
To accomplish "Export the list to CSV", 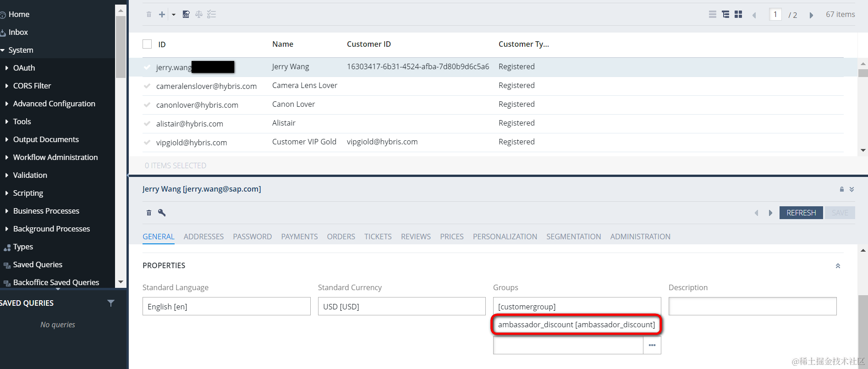I will [186, 15].
